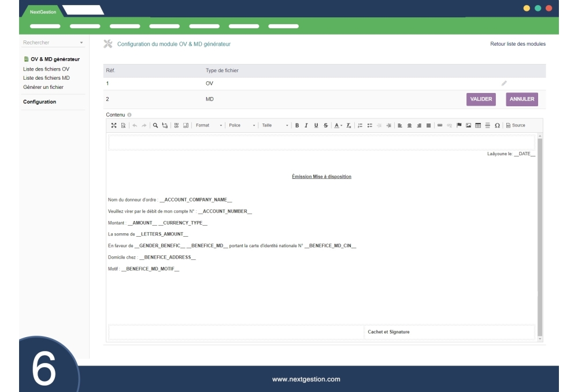The width and height of the screenshot is (578, 392).
Task: Insert a link with the link icon
Action: point(439,125)
